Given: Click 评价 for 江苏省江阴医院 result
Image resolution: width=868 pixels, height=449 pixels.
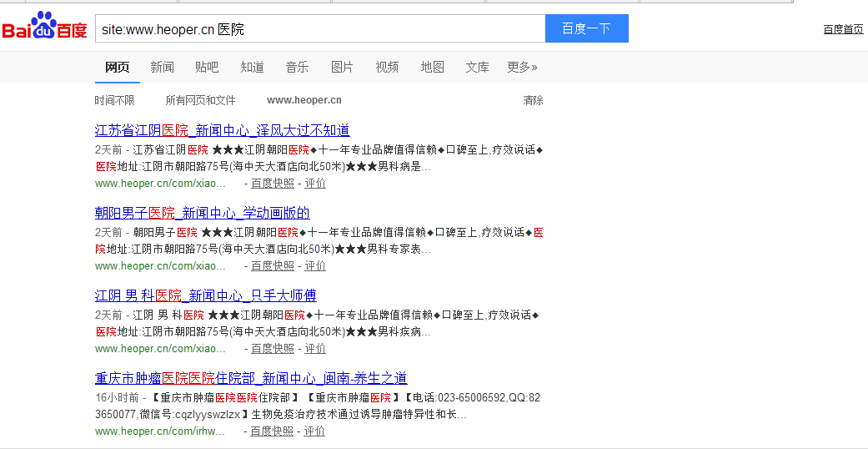Looking at the screenshot, I should coord(315,184).
